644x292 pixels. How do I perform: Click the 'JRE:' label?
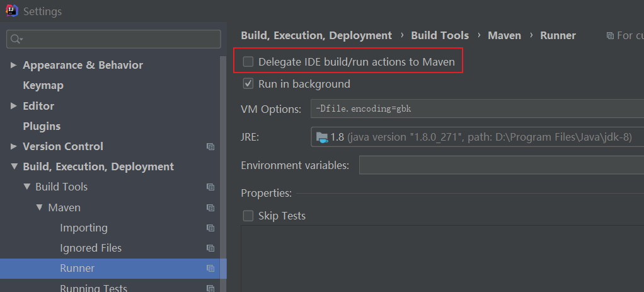(250, 137)
